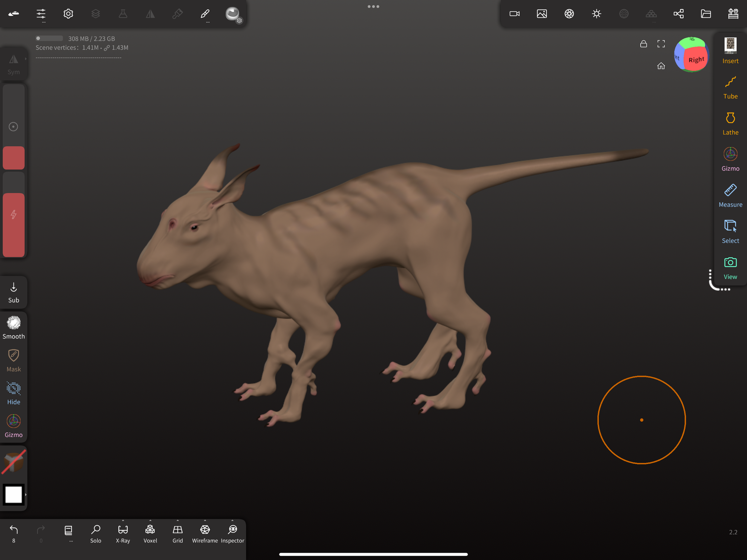The width and height of the screenshot is (747, 560).
Task: Expand the Sym symmetry options arrow
Action: tap(25, 59)
